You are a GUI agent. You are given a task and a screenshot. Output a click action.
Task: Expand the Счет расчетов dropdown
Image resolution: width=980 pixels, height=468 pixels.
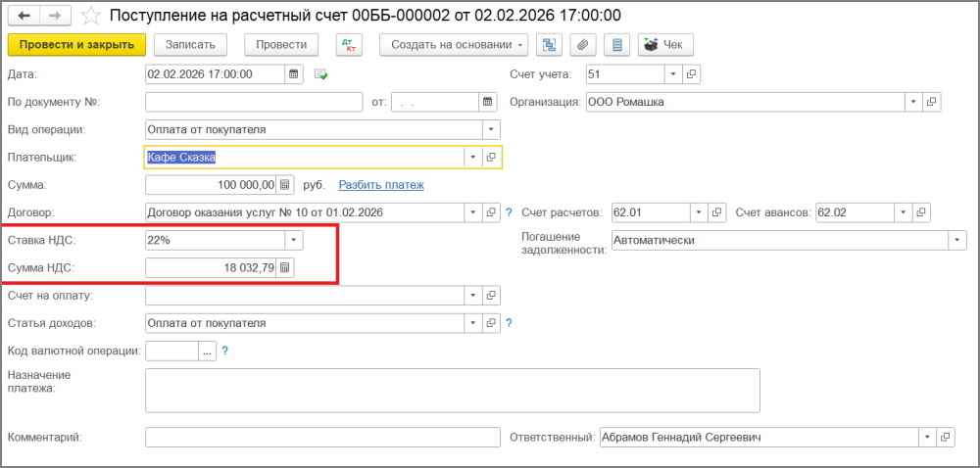pos(700,212)
